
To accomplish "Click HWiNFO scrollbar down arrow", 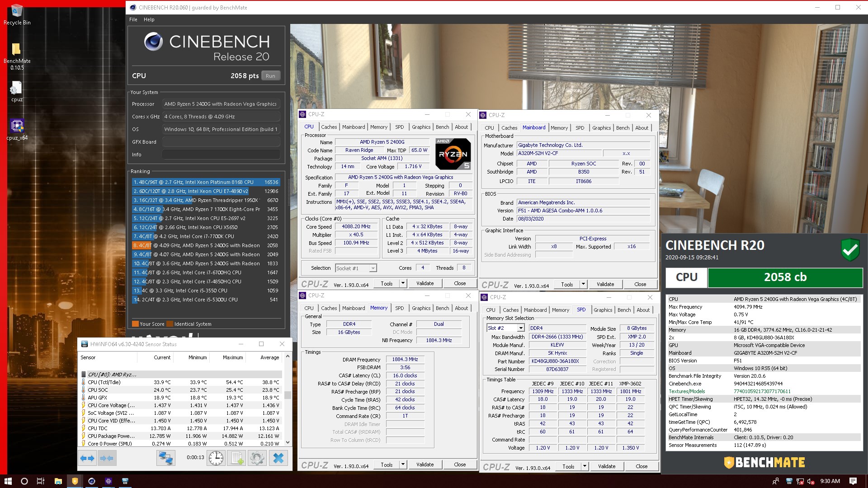I will pyautogui.click(x=288, y=442).
